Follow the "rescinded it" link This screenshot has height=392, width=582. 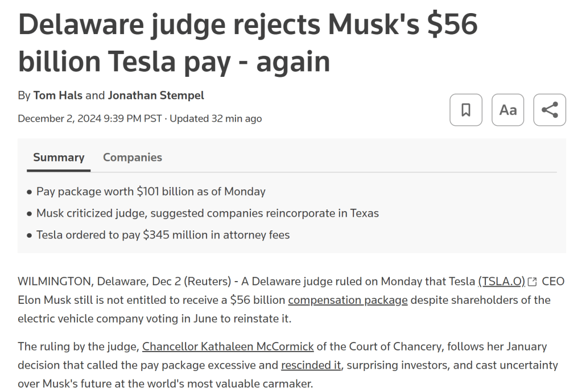(311, 365)
